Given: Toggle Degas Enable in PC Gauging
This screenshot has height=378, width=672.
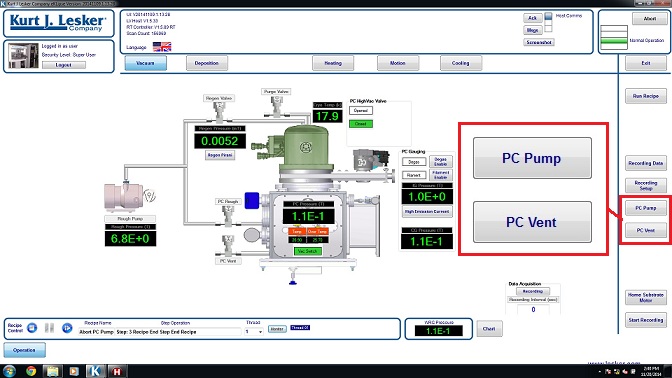Looking at the screenshot, I should (x=441, y=162).
